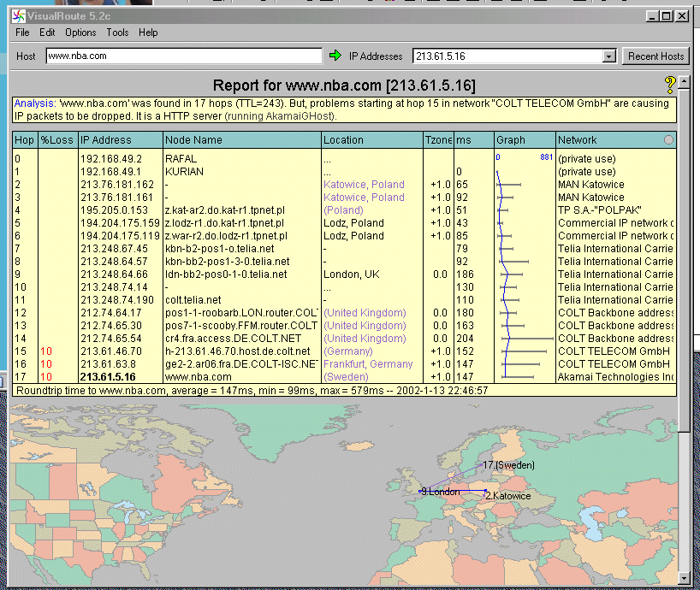The image size is (700, 590).
Task: Open the Frankfurt, Germany location link
Action: tap(368, 364)
